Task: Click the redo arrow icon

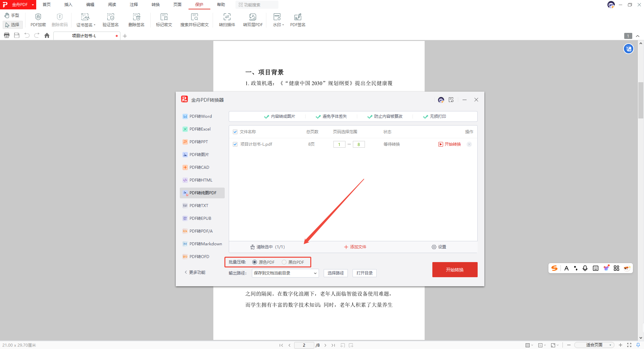Action: pos(37,35)
